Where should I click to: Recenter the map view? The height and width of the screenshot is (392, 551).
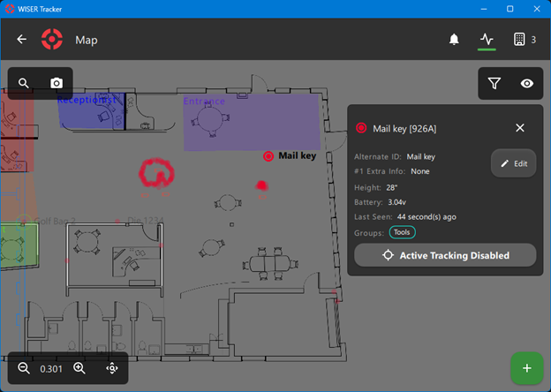pos(112,368)
